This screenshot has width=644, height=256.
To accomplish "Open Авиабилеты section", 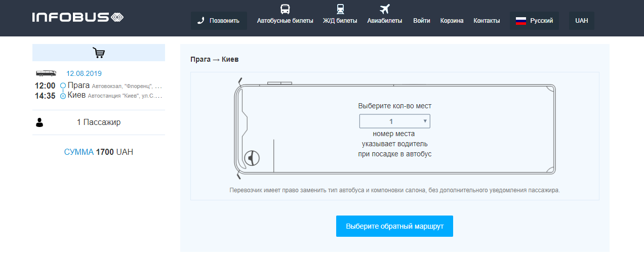I will 385,21.
